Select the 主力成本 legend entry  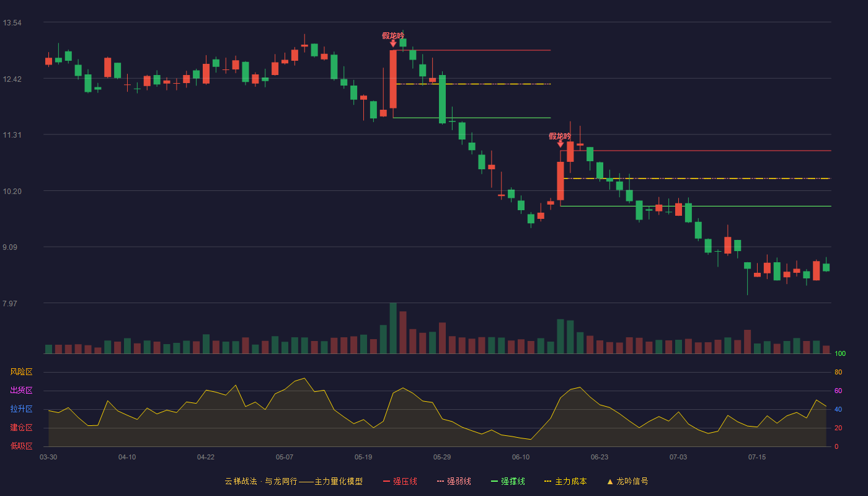(565, 481)
